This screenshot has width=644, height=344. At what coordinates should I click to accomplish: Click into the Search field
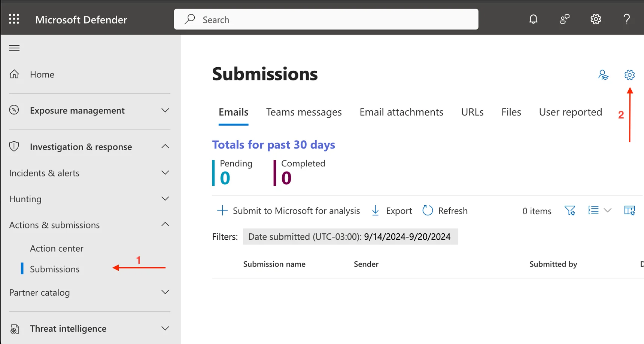coord(326,19)
